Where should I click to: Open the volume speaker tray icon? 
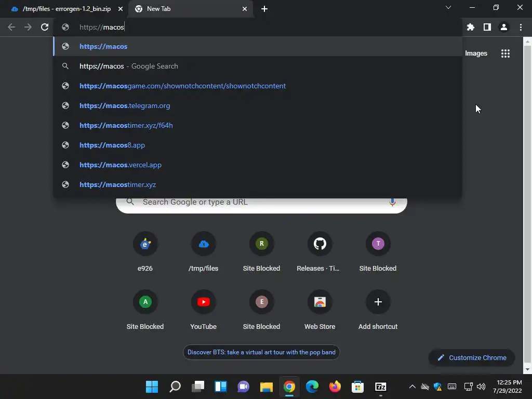point(481,387)
